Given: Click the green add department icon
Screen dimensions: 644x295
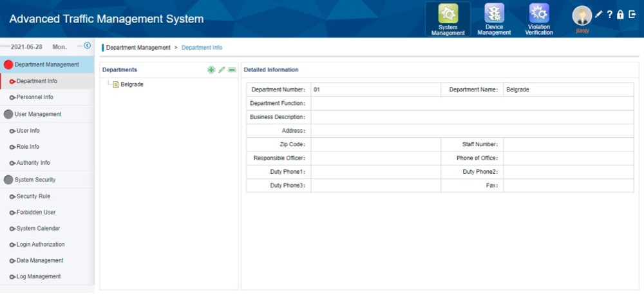Looking at the screenshot, I should tap(211, 70).
